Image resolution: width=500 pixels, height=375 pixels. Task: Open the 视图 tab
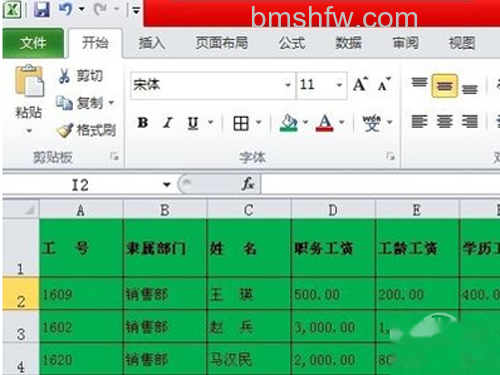pyautogui.click(x=462, y=43)
